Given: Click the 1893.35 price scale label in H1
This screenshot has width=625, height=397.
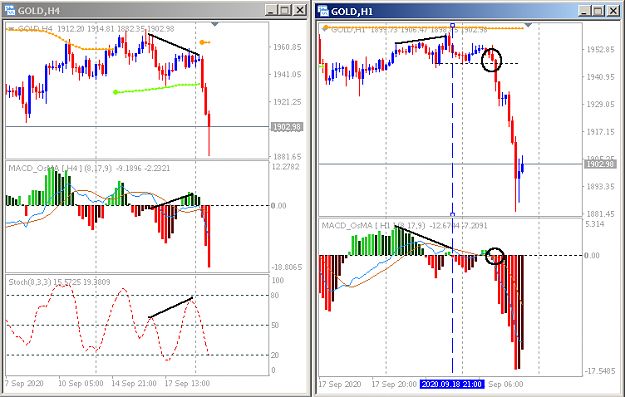Looking at the screenshot, I should pos(600,187).
